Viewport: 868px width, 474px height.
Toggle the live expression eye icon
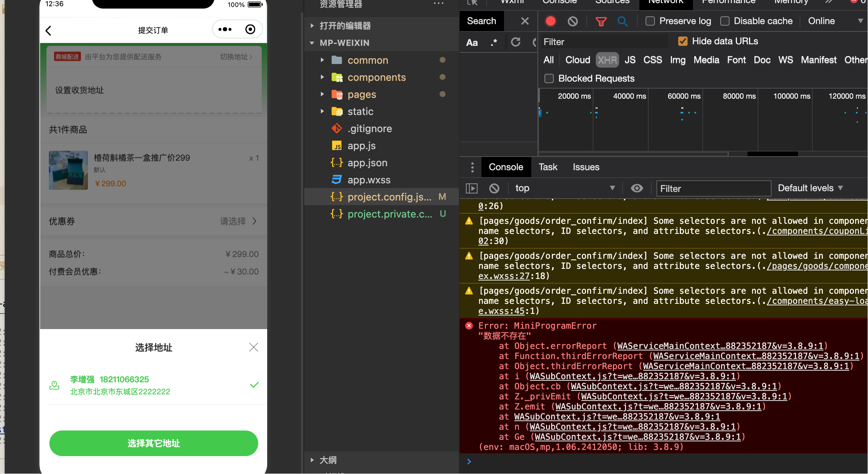click(x=637, y=188)
